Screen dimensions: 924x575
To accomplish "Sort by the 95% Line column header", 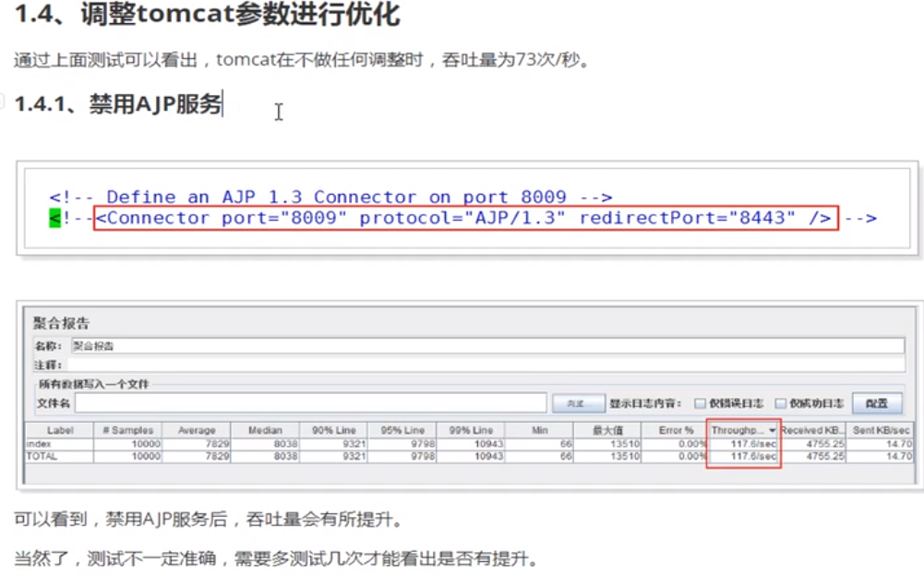I will 402,430.
